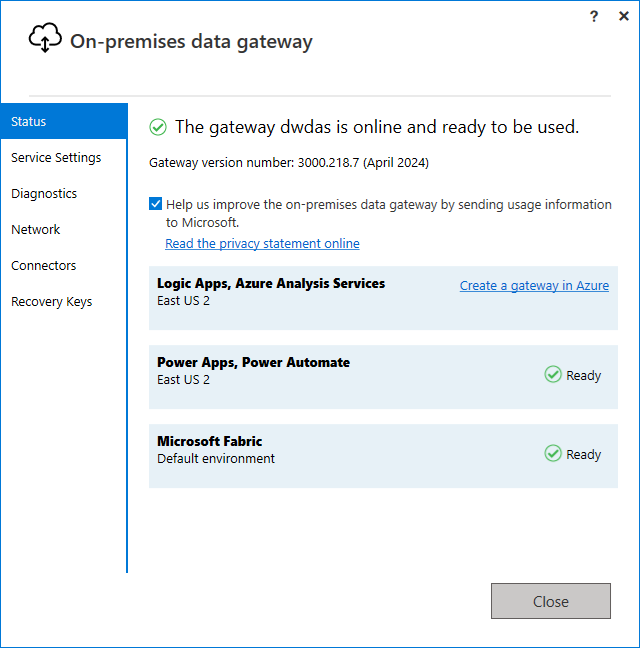The height and width of the screenshot is (648, 640).
Task: Click the Power Apps Ready checkmark icon
Action: click(x=552, y=374)
